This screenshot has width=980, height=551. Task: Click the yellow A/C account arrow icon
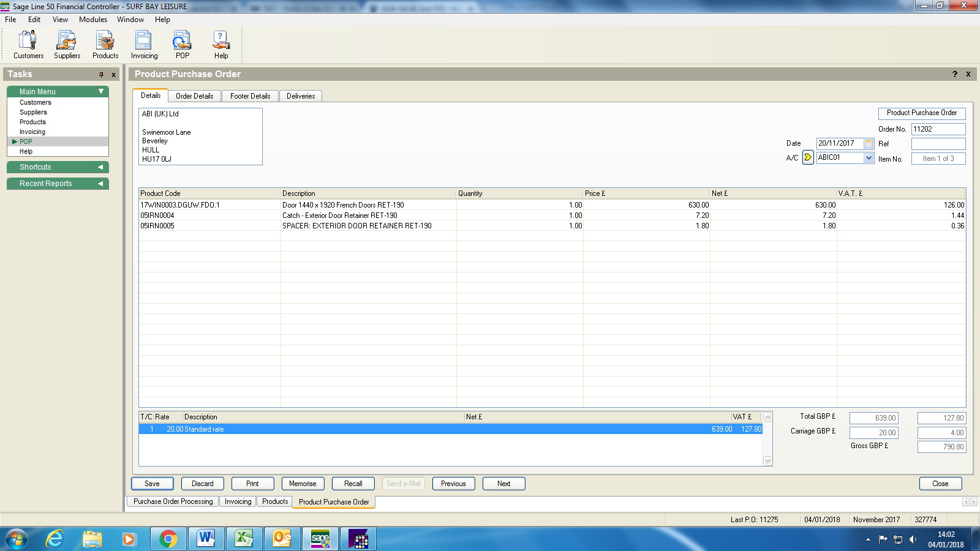click(808, 157)
